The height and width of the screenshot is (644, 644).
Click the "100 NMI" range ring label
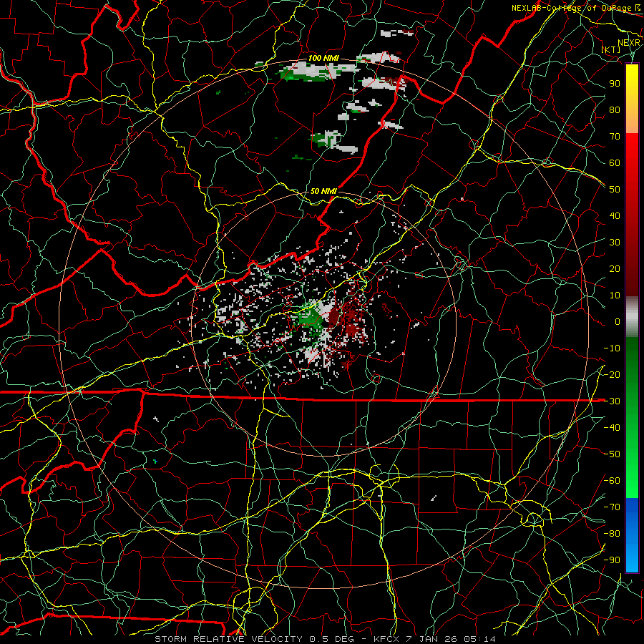(323, 58)
